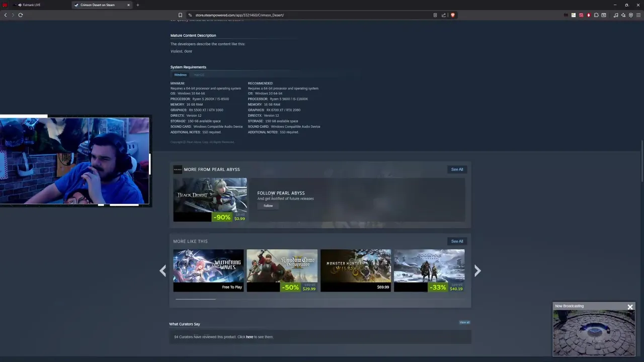Click the 'here' link in curators text

coord(250,337)
